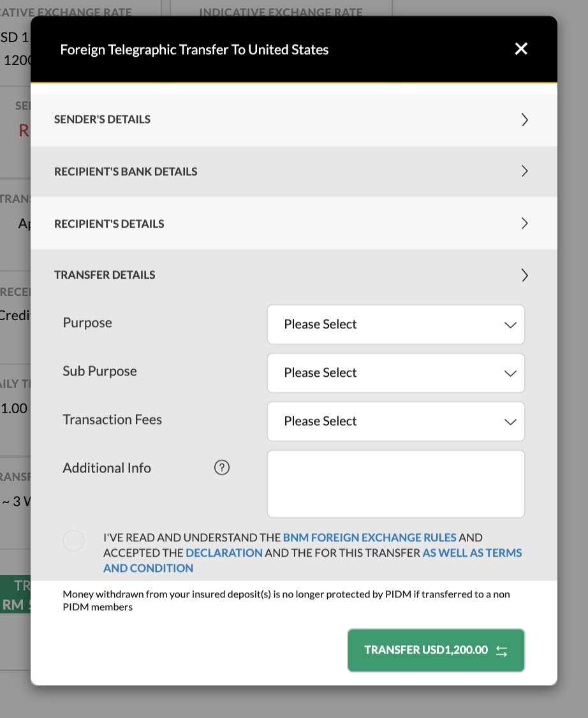Open the BNM Foreign Exchange Rules link
The height and width of the screenshot is (718, 588).
(x=369, y=537)
